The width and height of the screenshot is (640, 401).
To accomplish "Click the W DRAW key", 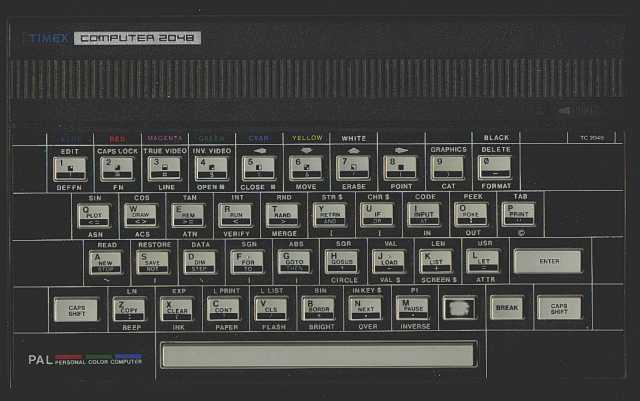I will pos(140,216).
